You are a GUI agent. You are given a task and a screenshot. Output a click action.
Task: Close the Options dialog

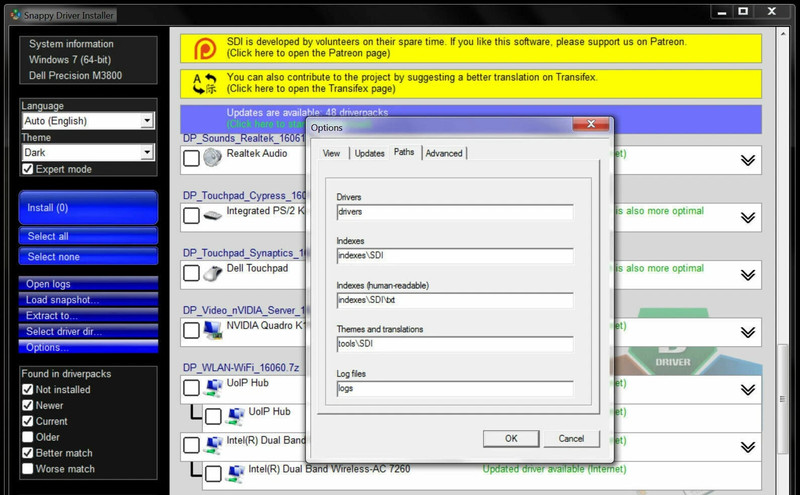[x=591, y=124]
